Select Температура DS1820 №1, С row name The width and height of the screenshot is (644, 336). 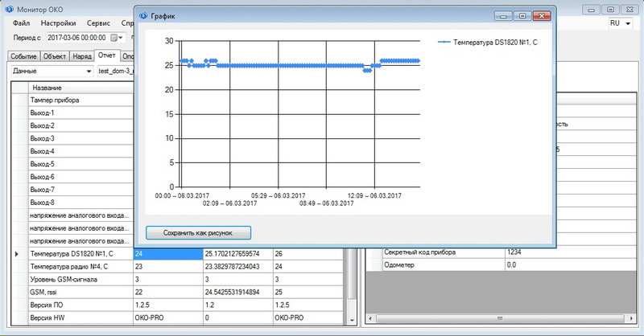point(80,254)
